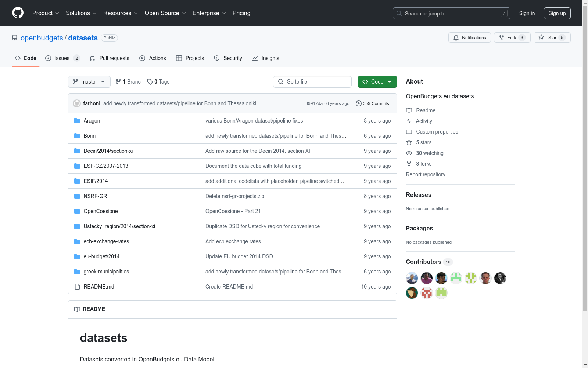Open the master branch selector

pyautogui.click(x=89, y=82)
